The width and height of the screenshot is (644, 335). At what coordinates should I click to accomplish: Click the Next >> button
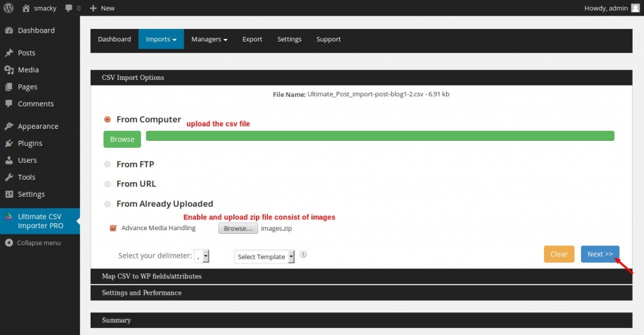pyautogui.click(x=600, y=254)
